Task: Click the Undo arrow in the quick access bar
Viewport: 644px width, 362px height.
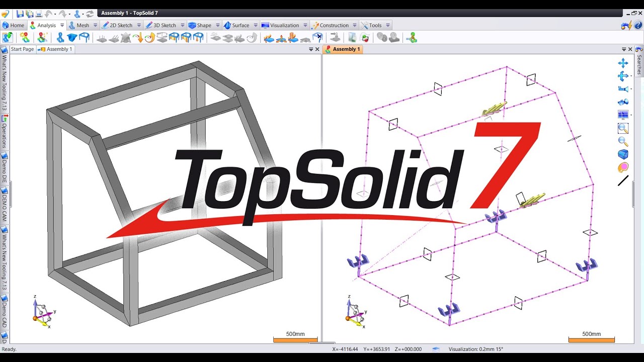Action: pos(48,14)
